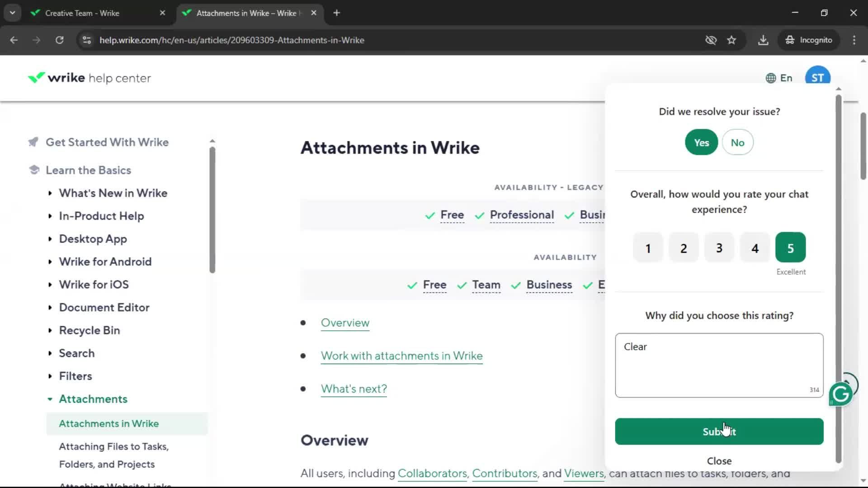Rate chat experience 4

point(755,248)
